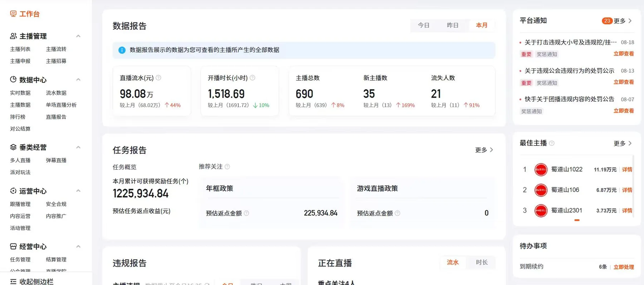Click help icon beside 年框政策 预估返点金额
Viewport: 644px width, 285px height.
[247, 213]
